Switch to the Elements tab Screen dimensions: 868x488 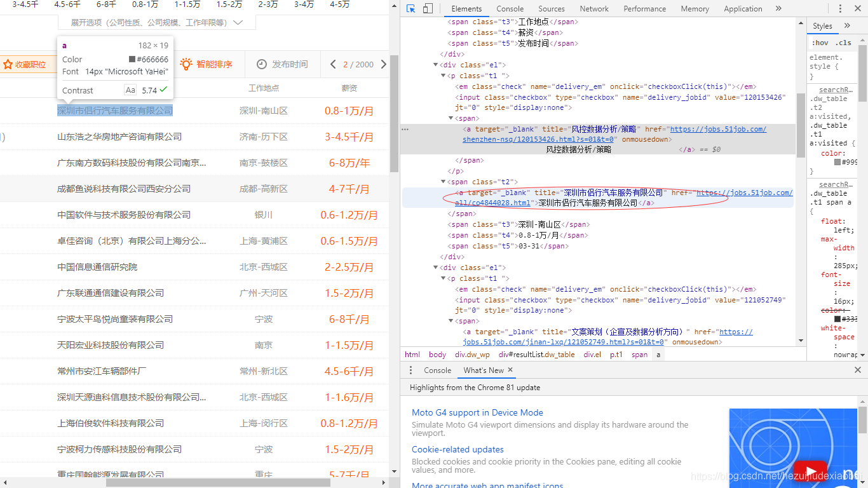click(x=466, y=9)
